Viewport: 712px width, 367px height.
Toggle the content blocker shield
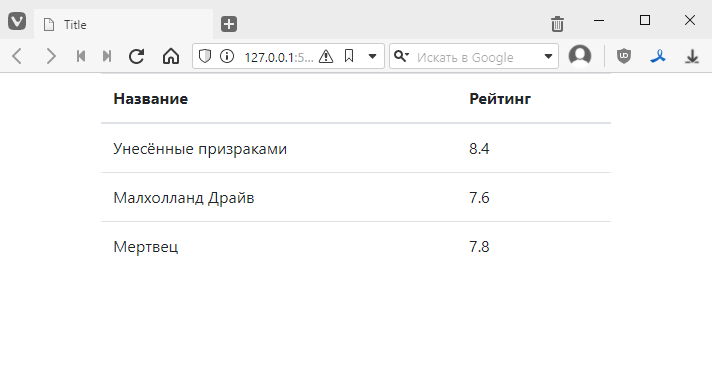coord(205,56)
